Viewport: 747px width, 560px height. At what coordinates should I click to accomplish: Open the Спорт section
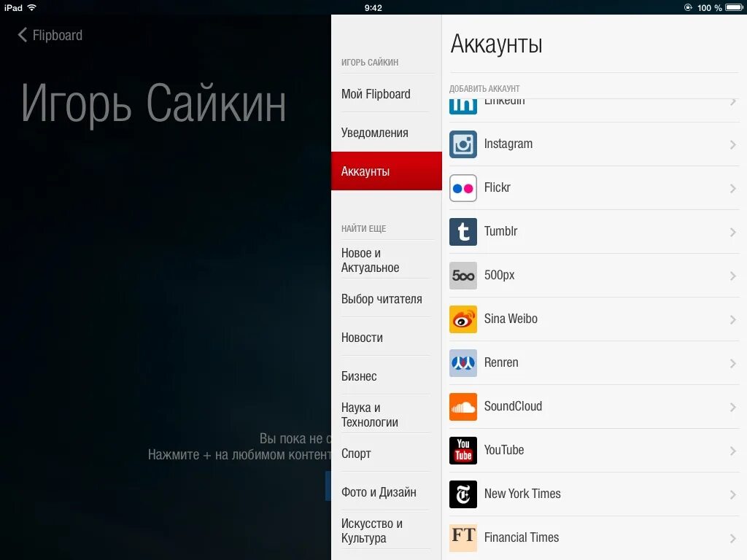tap(355, 454)
